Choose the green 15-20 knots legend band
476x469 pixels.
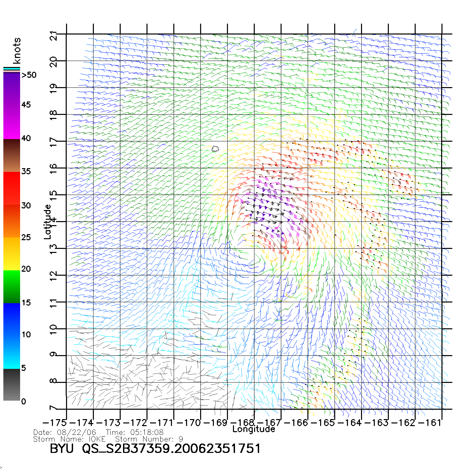click(x=12, y=286)
